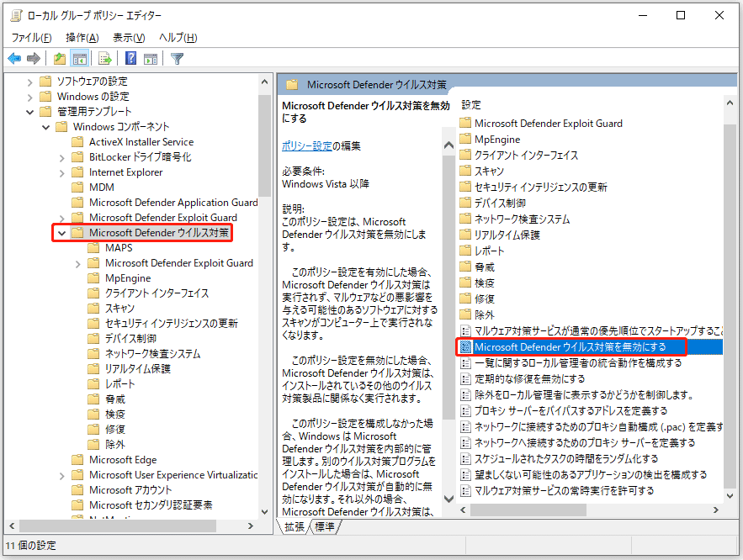This screenshot has width=743, height=560.
Task: Toggle the Show/Hide action pane icon
Action: point(151,58)
